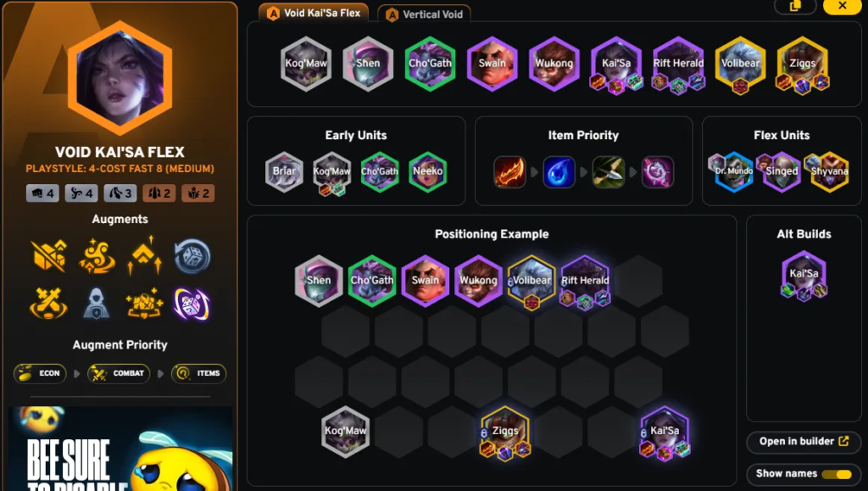
Task: Click the COMBAT augment priority pill
Action: point(119,374)
